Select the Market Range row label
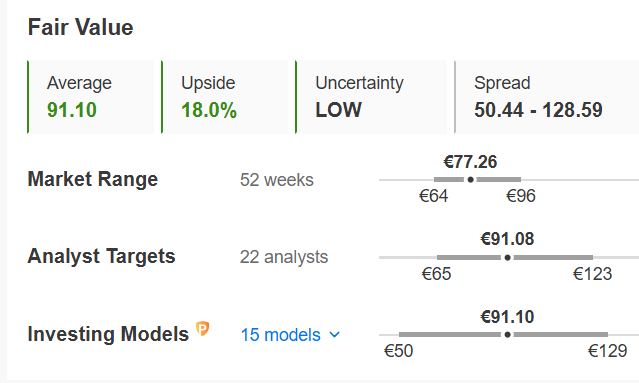This screenshot has height=383, width=639. pos(93,179)
